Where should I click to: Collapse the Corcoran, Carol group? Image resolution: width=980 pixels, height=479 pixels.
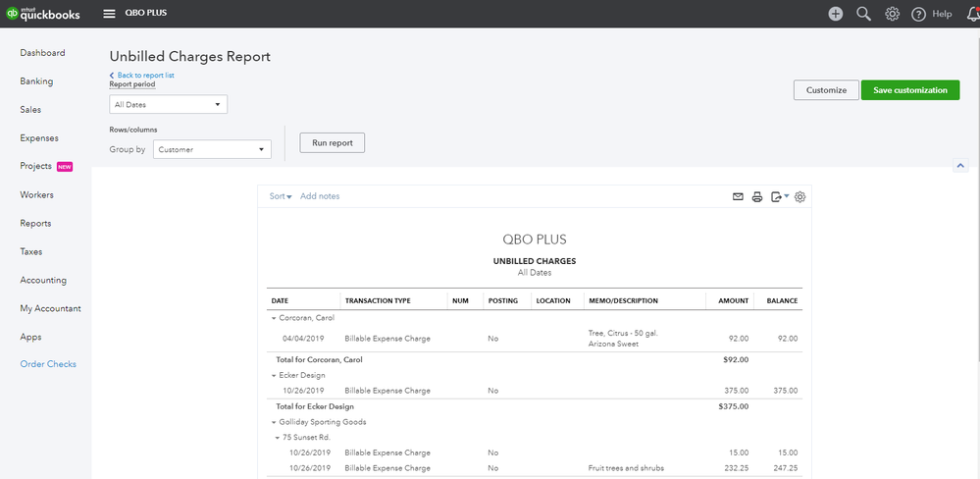click(x=274, y=319)
